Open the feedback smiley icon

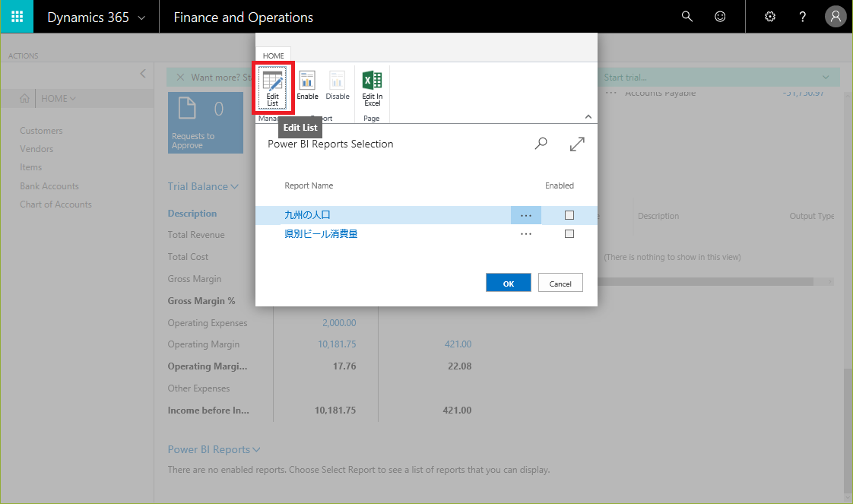[x=720, y=16]
